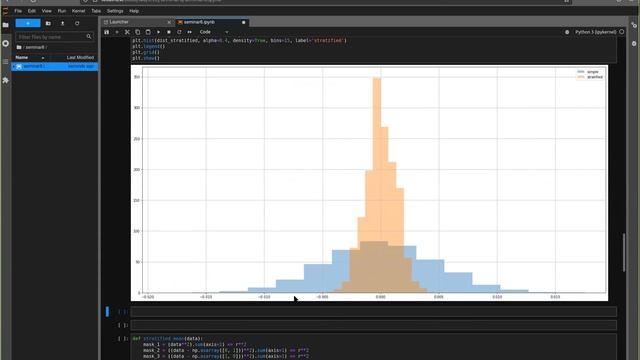Viewport: 640px width, 360px height.
Task: Restart the kernel
Action: [x=179, y=32]
